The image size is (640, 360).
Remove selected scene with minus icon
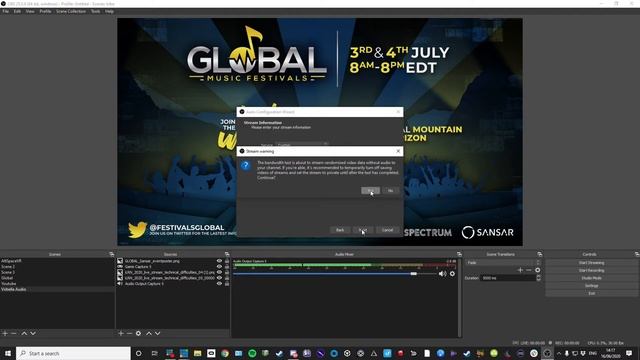point(13,333)
